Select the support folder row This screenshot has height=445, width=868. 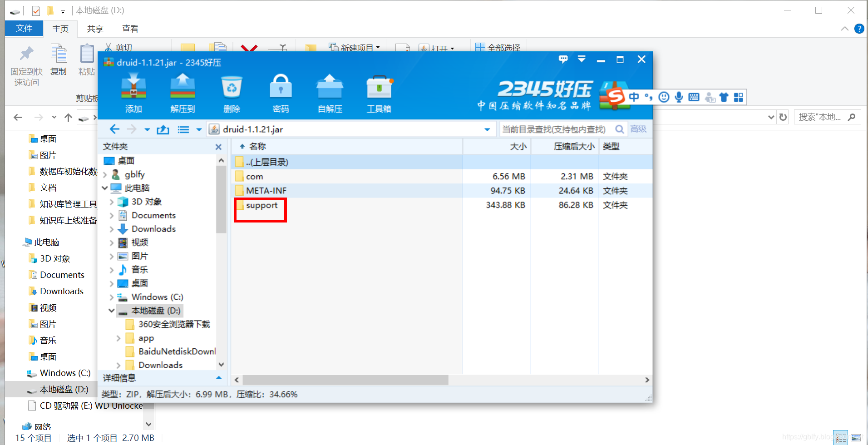pyautogui.click(x=442, y=205)
